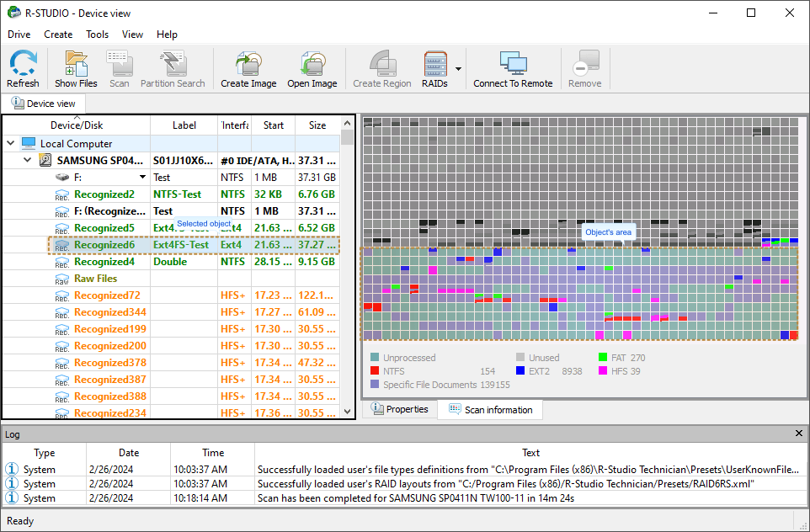810x532 pixels.
Task: Click the Raw Files icon
Action: tap(62, 279)
